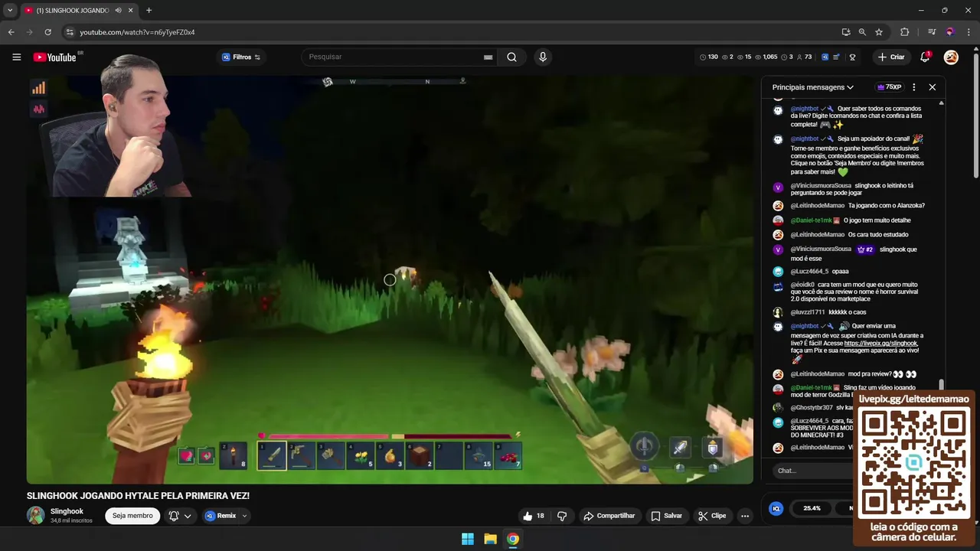This screenshot has height=551, width=980.
Task: Open YouTube notifications bell
Action: pyautogui.click(x=924, y=57)
